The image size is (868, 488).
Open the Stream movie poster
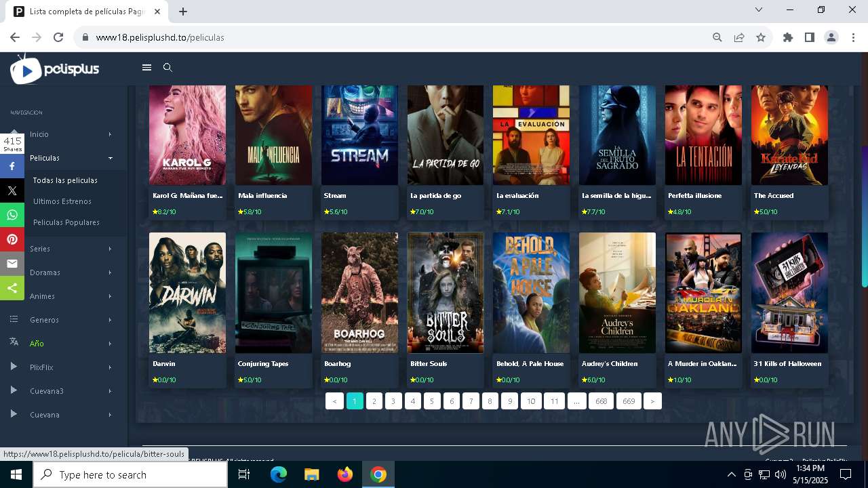point(359,135)
